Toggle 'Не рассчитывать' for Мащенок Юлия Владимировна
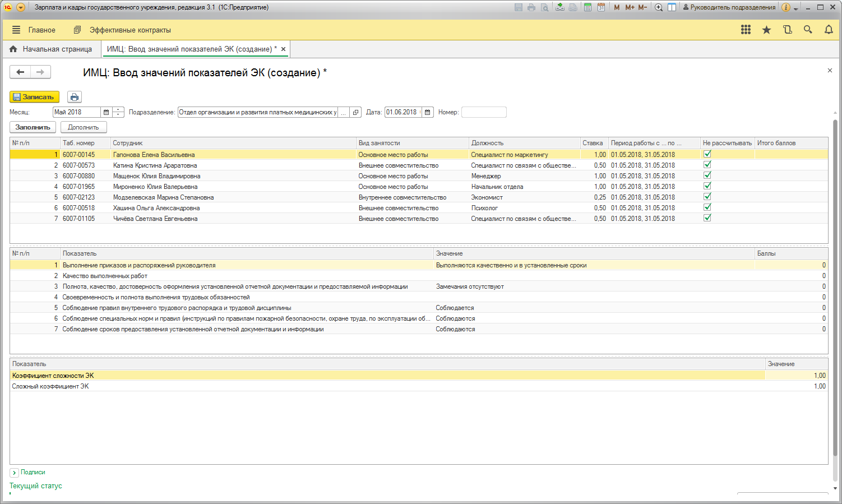Viewport: 842px width, 504px height. click(707, 175)
